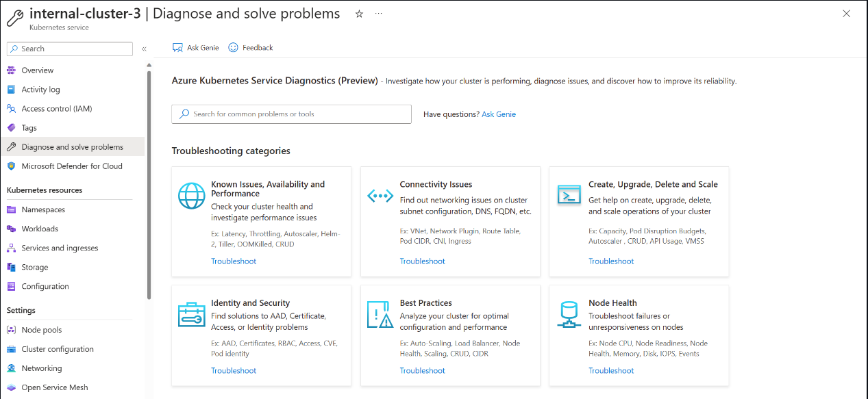Click in the common problems search field

[291, 114]
